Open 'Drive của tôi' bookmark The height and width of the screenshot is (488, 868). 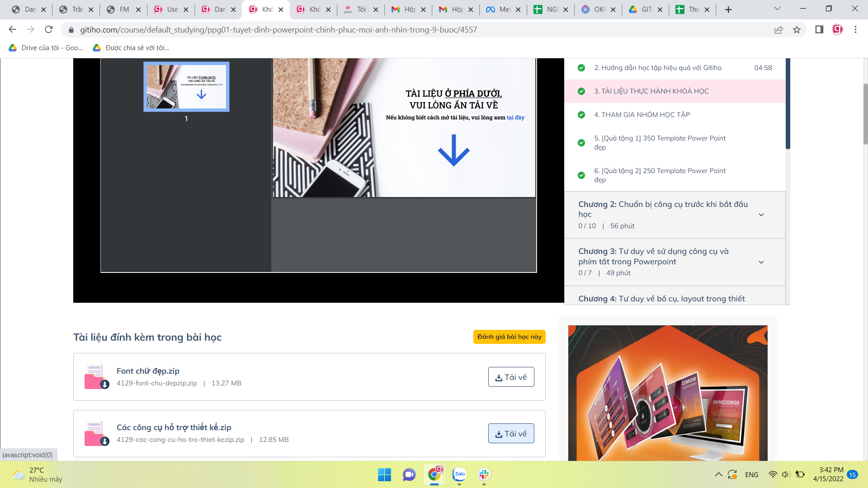coord(46,48)
